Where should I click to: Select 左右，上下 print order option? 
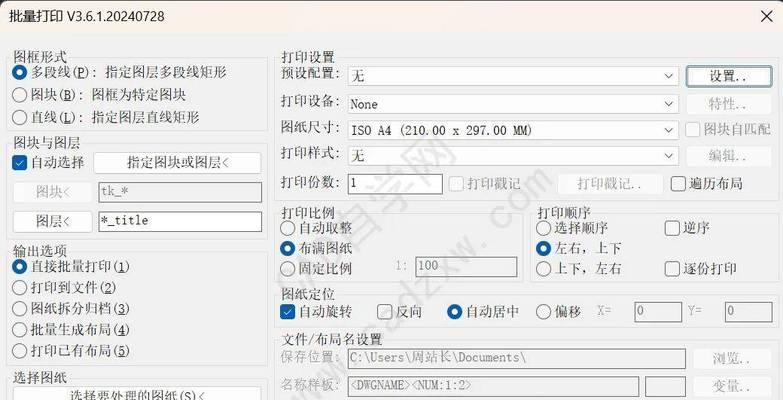tap(543, 248)
